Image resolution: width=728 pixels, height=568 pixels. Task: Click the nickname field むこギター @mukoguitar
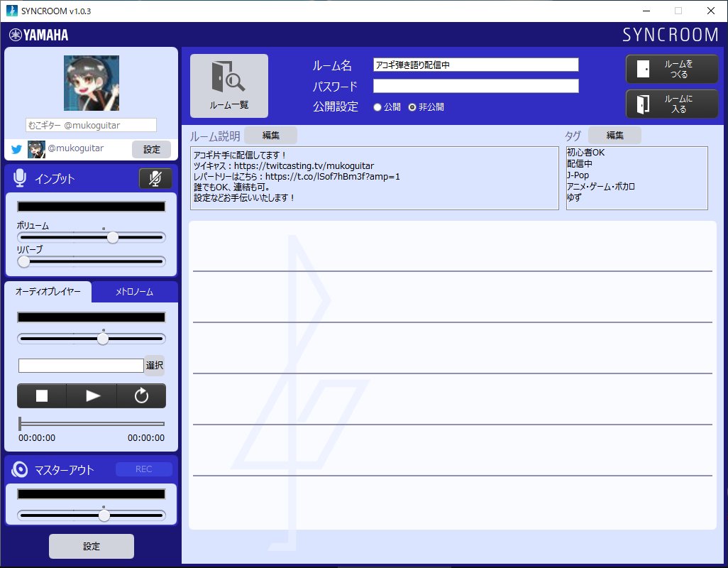pyautogui.click(x=91, y=125)
